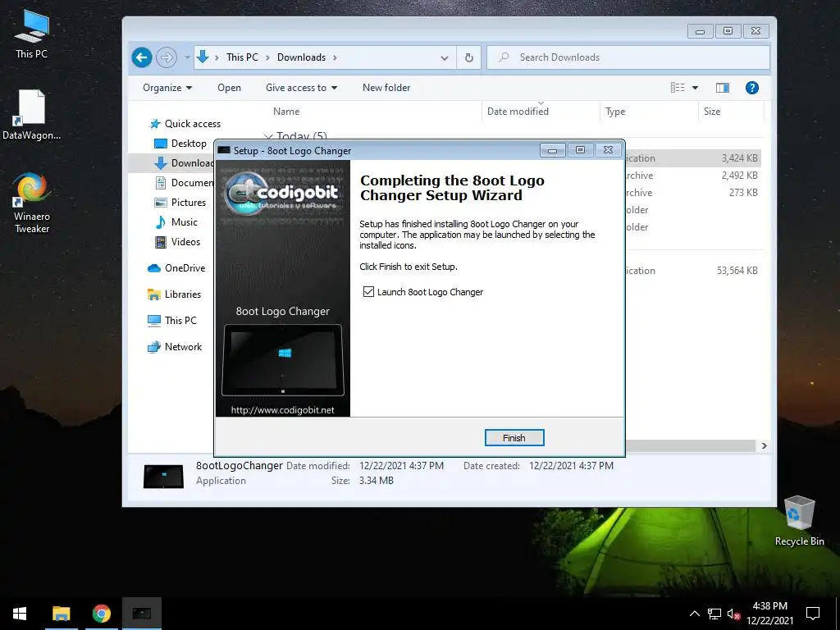
Task: Uncheck Launch 8oot Logo Changer checkbox
Action: tap(368, 292)
